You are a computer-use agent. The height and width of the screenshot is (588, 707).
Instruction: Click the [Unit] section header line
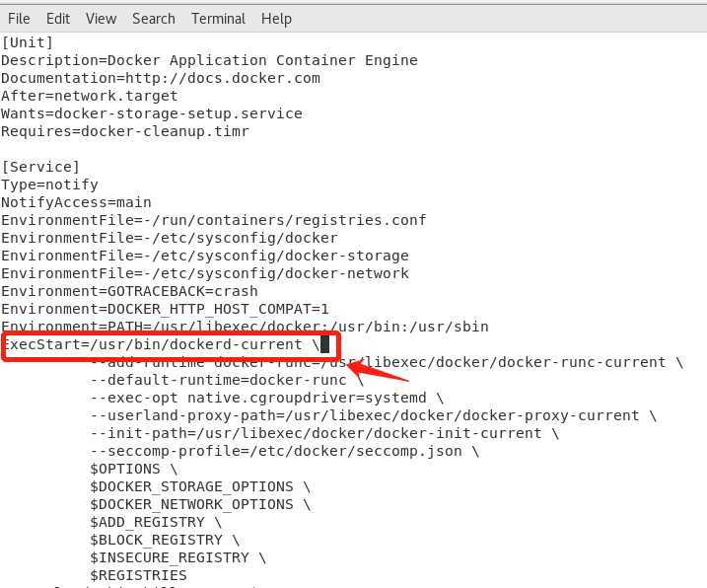click(x=27, y=42)
